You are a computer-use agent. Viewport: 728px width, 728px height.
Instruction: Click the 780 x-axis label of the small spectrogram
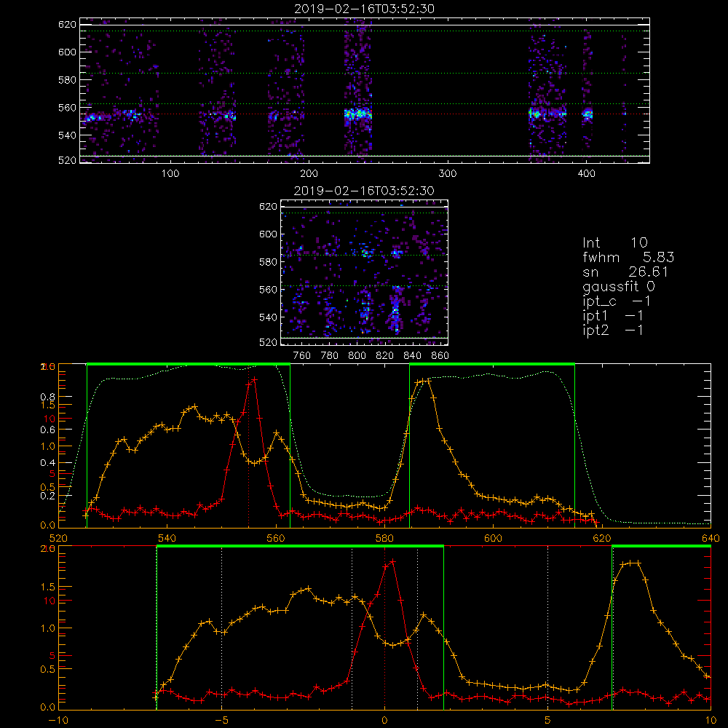point(329,356)
